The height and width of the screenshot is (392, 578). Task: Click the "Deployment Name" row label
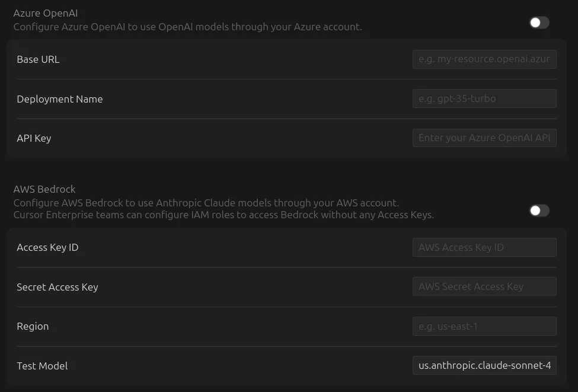[60, 99]
